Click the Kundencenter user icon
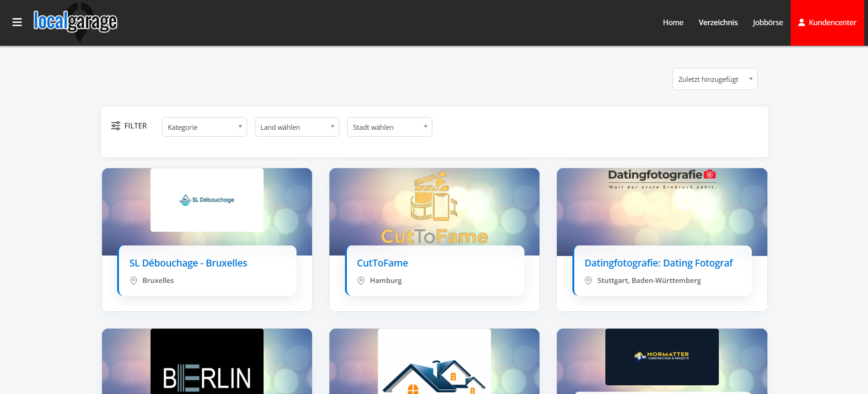 click(x=801, y=22)
